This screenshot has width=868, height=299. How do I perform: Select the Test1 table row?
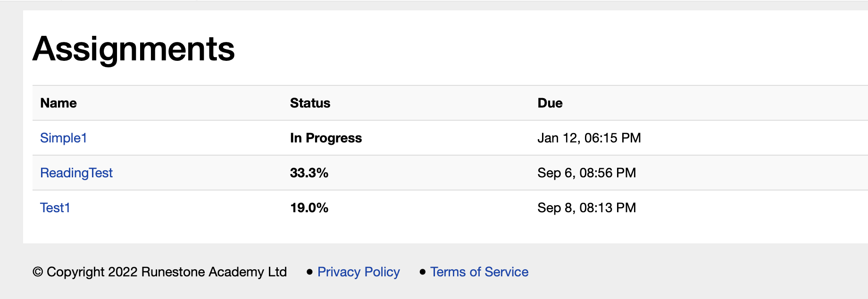pos(450,208)
